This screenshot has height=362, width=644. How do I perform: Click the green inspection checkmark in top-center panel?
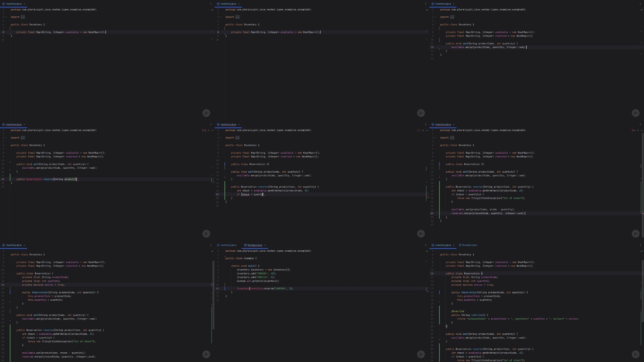click(427, 10)
